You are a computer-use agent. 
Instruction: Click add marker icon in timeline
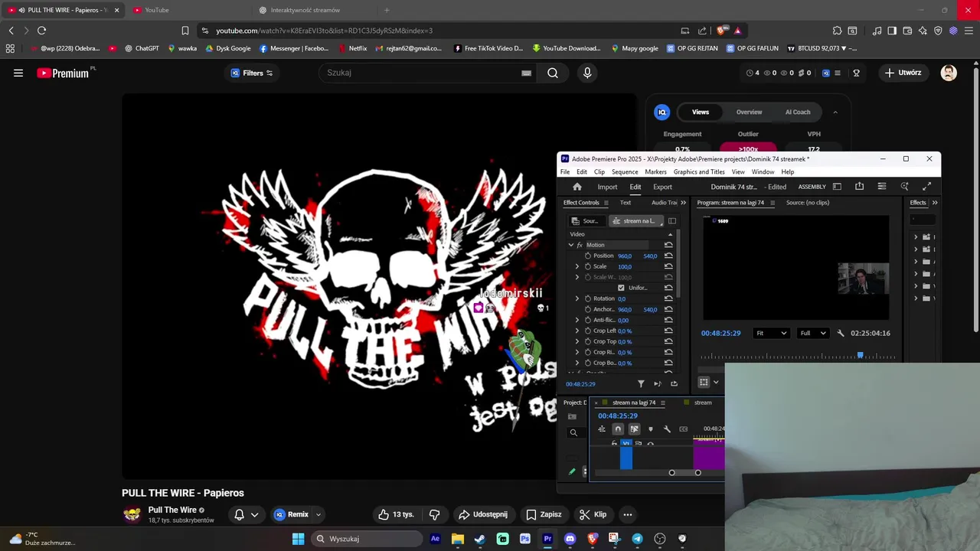point(651,429)
